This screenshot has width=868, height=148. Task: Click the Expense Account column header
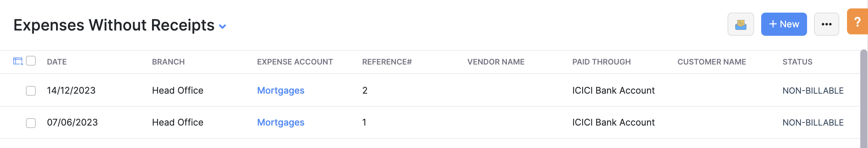[x=295, y=62]
